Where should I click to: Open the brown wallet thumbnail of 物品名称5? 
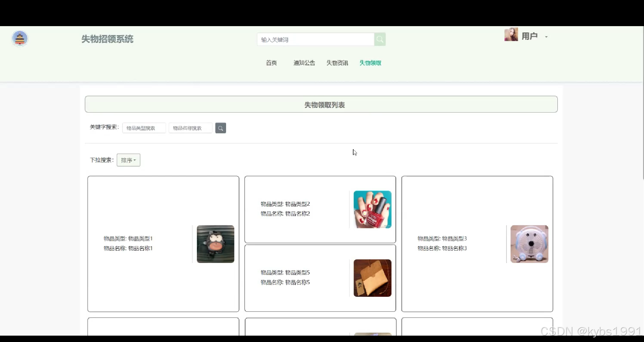tap(373, 278)
